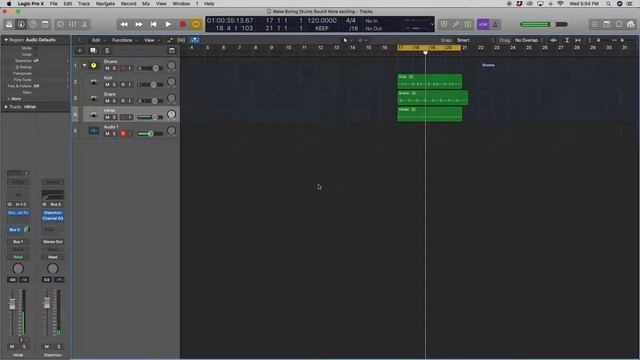Open the Mixer icon

tap(72, 24)
